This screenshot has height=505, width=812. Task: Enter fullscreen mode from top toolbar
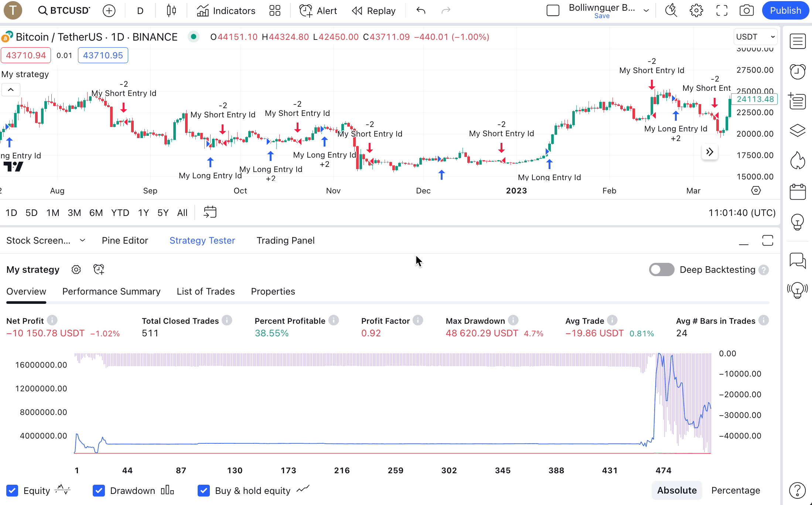tap(721, 10)
